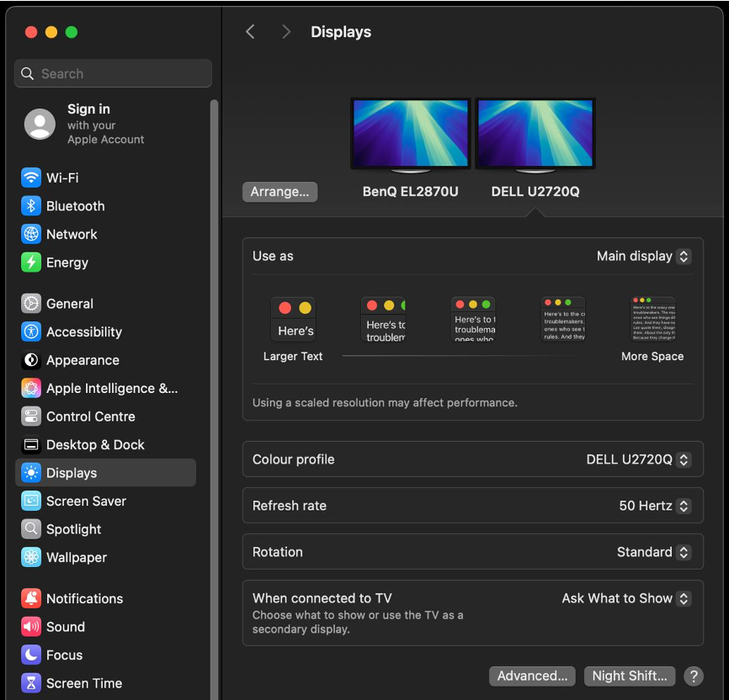Viewport: 729px width, 700px height.
Task: Open the Use as Main display dropdown
Action: pyautogui.click(x=643, y=256)
